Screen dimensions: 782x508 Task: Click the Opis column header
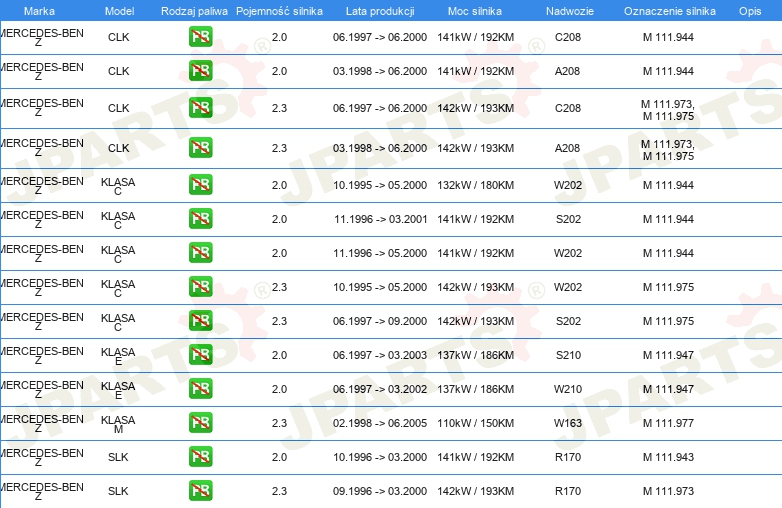coord(750,11)
